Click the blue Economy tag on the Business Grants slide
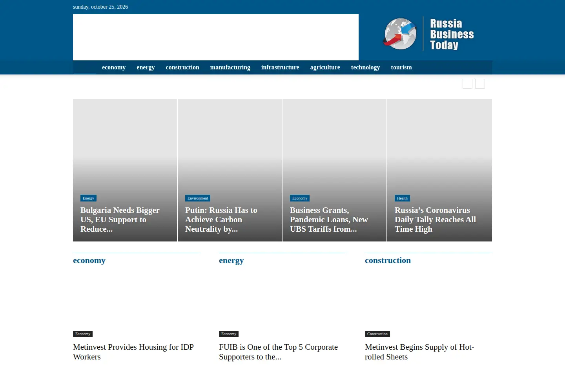 pyautogui.click(x=300, y=198)
